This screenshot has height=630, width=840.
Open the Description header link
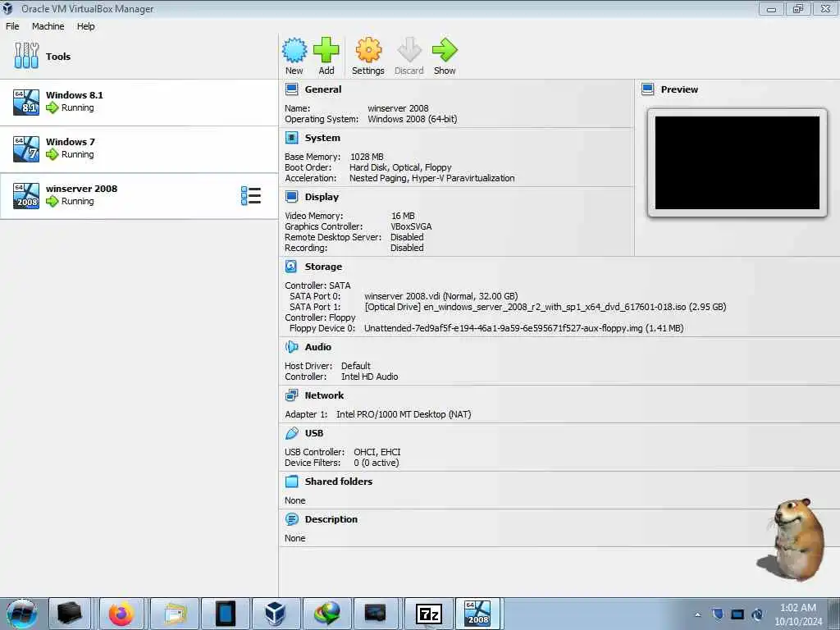pos(331,519)
